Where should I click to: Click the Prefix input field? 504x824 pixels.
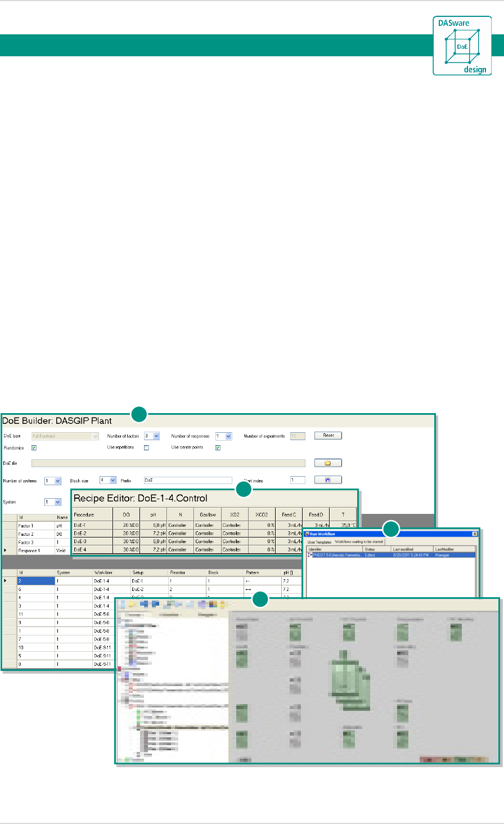(x=188, y=481)
